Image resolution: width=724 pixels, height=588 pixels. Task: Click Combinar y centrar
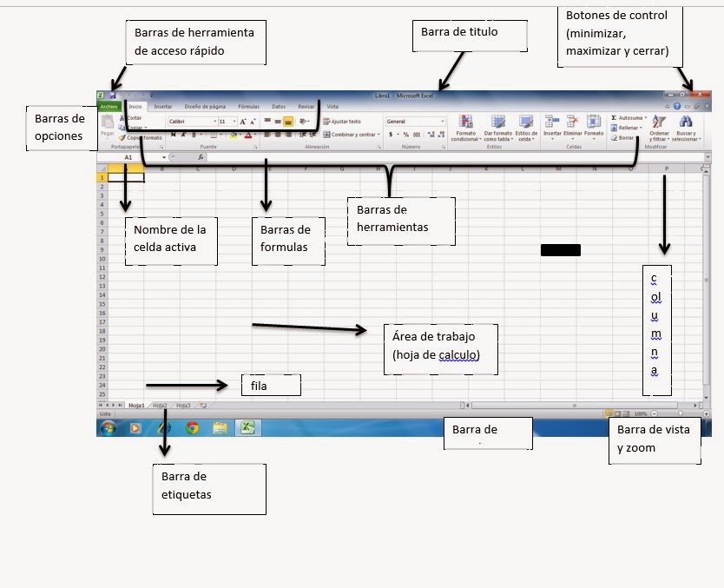coord(350,135)
